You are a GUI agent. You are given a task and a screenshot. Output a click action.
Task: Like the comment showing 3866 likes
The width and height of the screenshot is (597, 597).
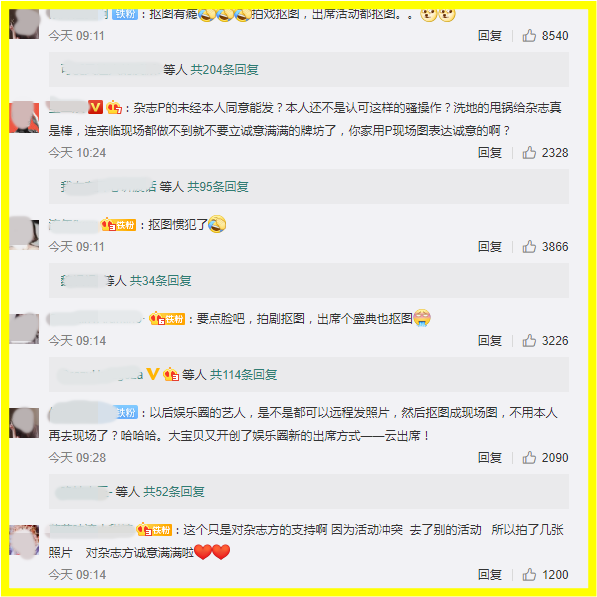pyautogui.click(x=529, y=247)
